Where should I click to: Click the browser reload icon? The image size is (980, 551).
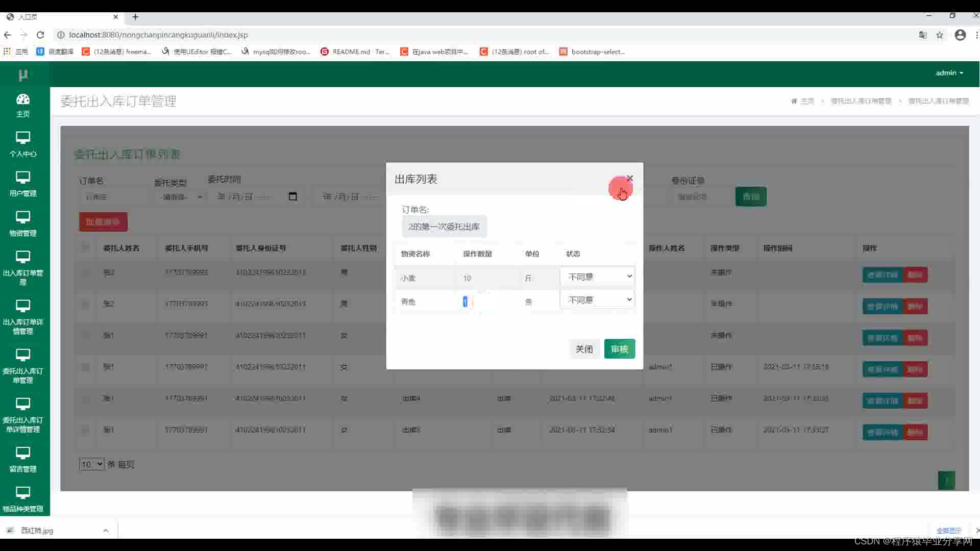coord(40,35)
